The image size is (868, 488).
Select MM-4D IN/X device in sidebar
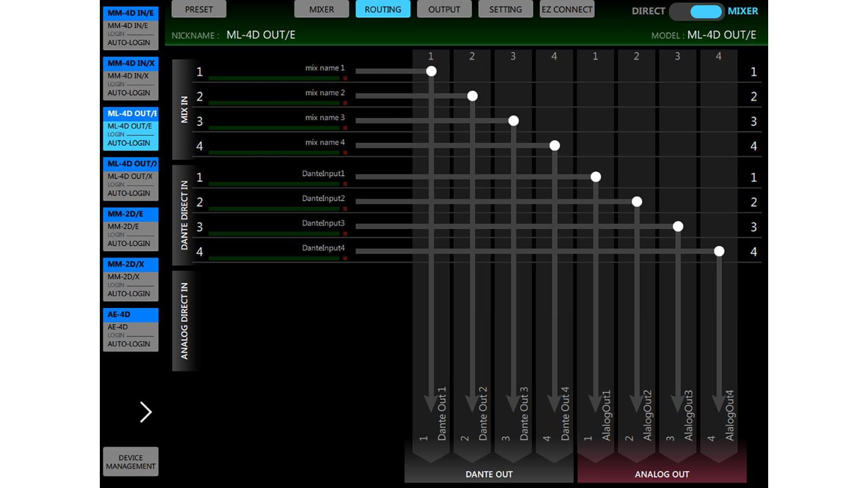click(131, 79)
